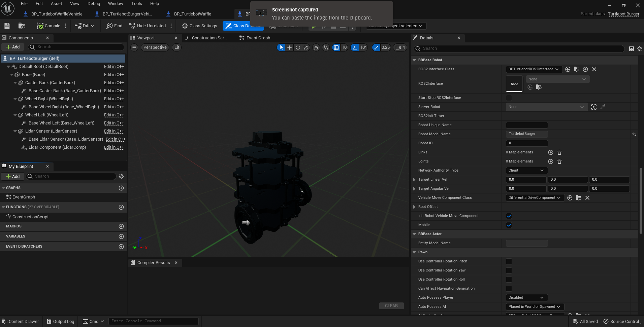The image size is (644, 327).
Task: Add element to Links map
Action: pyautogui.click(x=551, y=152)
